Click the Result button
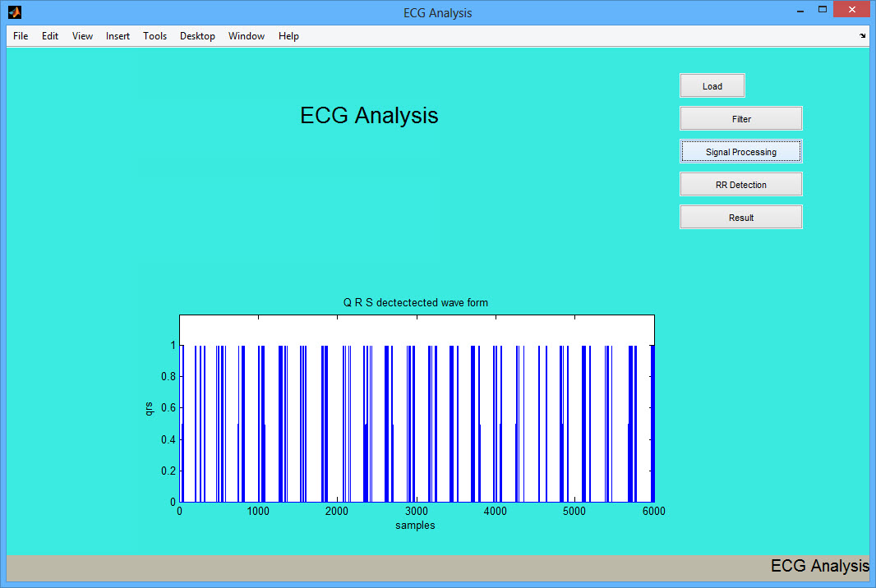Image resolution: width=876 pixels, height=588 pixels. (740, 218)
